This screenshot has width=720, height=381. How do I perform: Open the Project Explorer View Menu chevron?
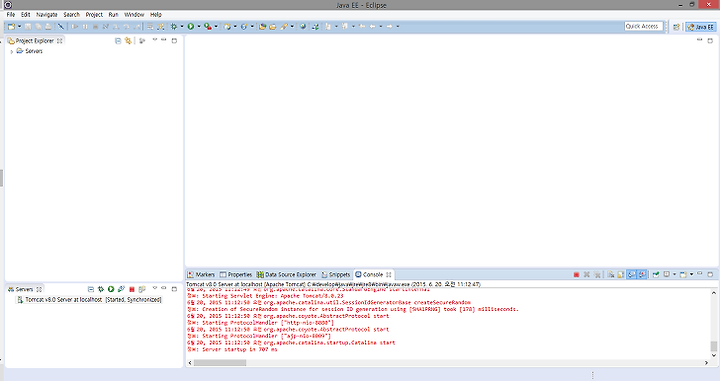tap(155, 40)
